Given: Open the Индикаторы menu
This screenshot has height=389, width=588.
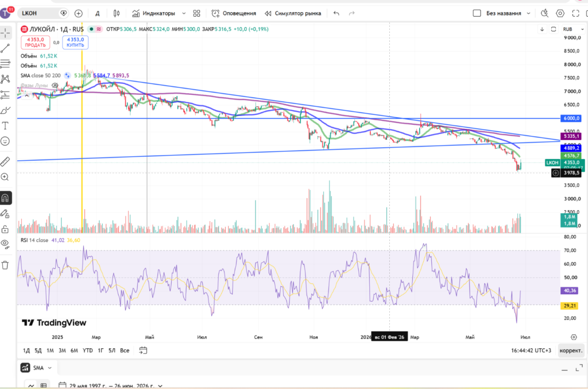Looking at the screenshot, I should [154, 14].
